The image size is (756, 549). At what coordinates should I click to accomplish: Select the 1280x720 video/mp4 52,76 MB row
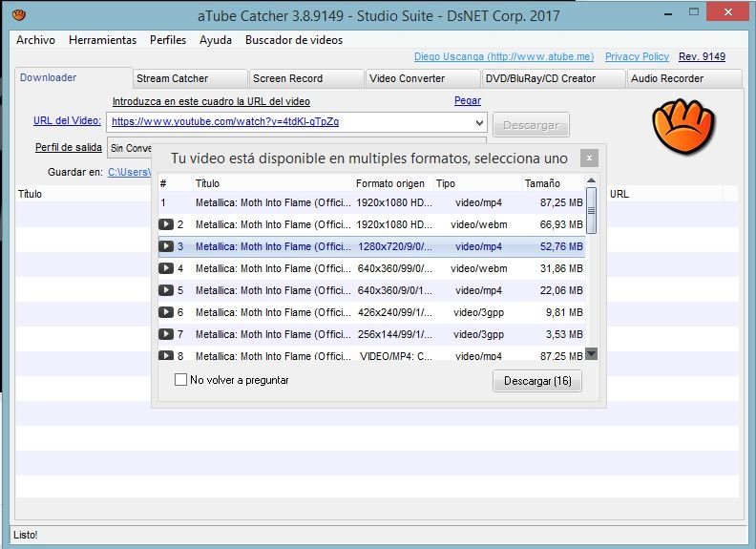point(371,246)
